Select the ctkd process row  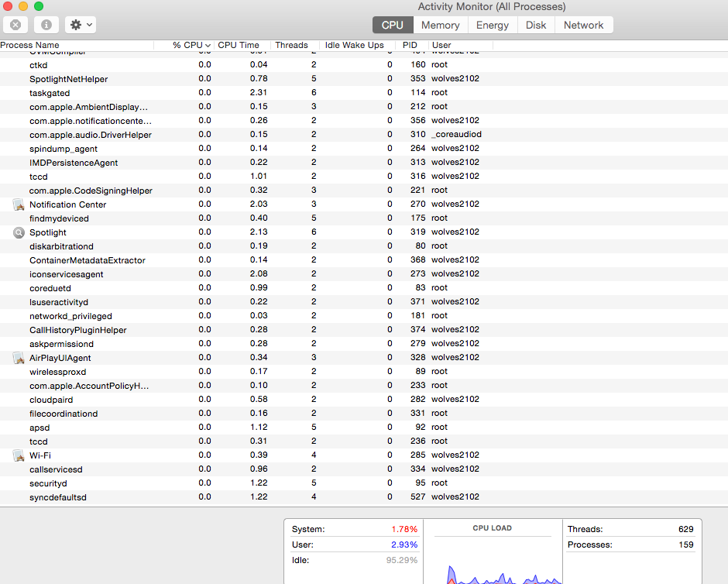click(x=364, y=65)
